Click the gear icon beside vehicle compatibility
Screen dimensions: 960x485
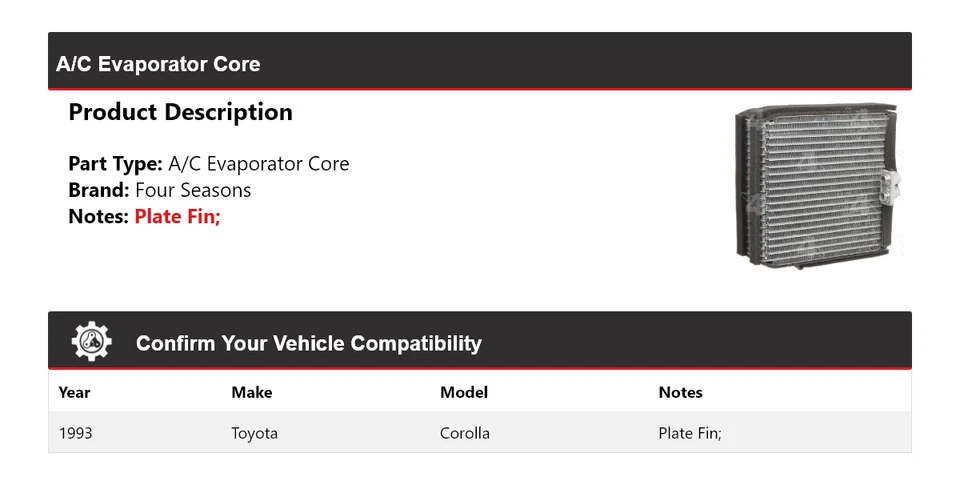coord(91,343)
